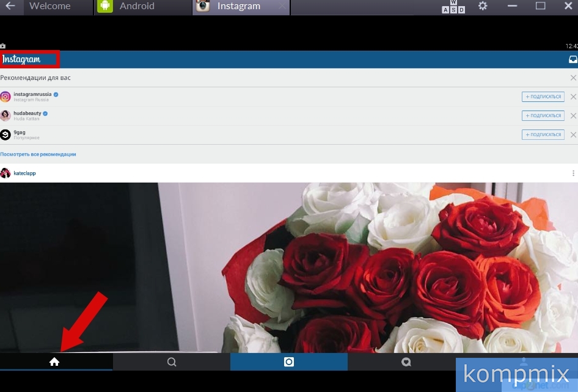
Task: Maximize the BlueStacks window
Action: tap(540, 6)
